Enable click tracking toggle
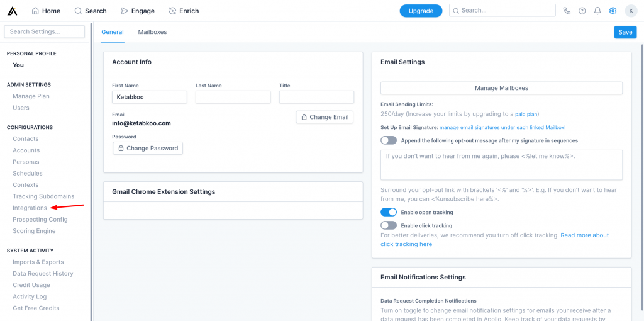Screen dimensions: 644x321 click(x=389, y=225)
